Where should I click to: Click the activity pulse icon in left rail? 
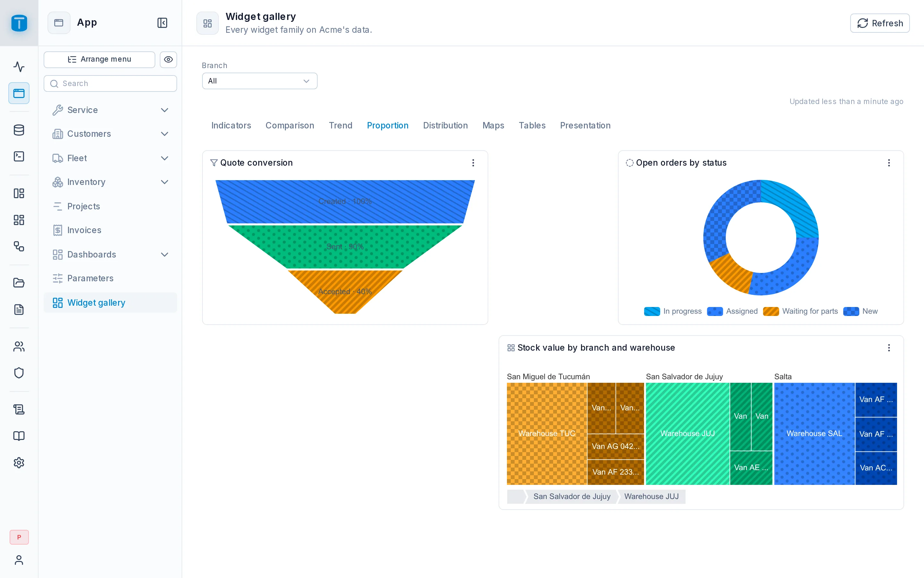click(19, 67)
